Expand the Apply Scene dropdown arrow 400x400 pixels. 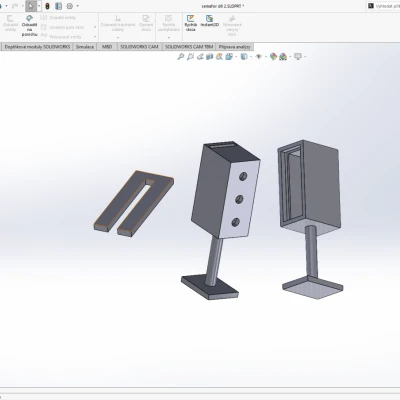tap(290, 57)
